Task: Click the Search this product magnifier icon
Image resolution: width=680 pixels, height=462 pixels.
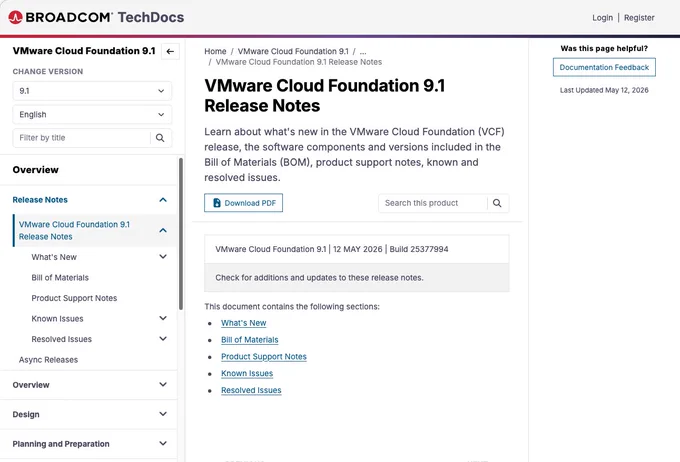Action: (497, 203)
